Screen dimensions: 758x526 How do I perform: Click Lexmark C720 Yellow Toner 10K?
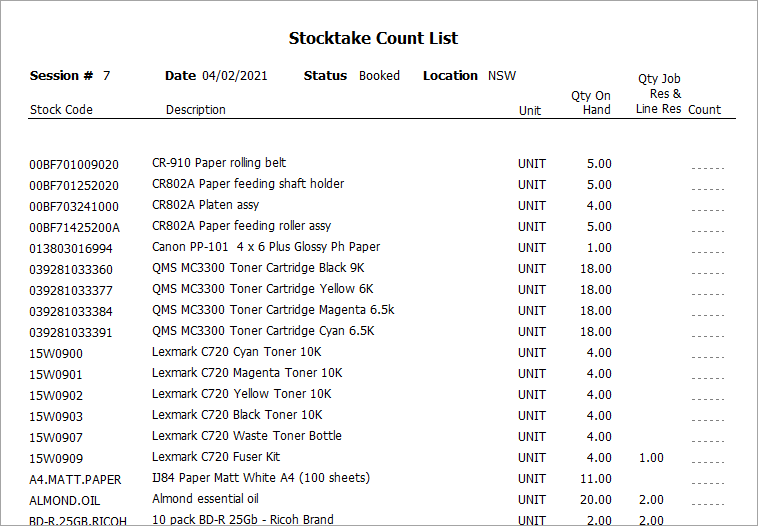(242, 394)
